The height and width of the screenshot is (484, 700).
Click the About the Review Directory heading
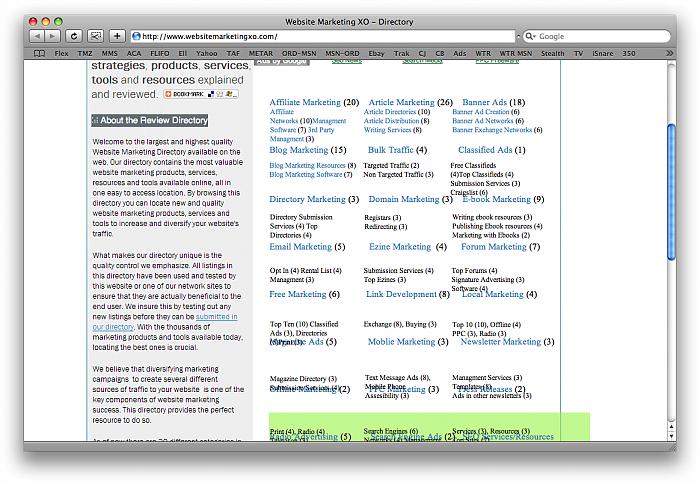click(x=150, y=120)
